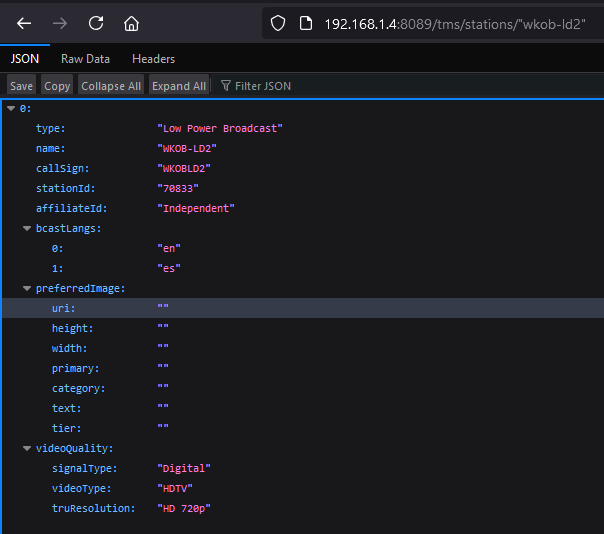The image size is (604, 534).
Task: Click the browser Forward arrow
Action: point(60,23)
